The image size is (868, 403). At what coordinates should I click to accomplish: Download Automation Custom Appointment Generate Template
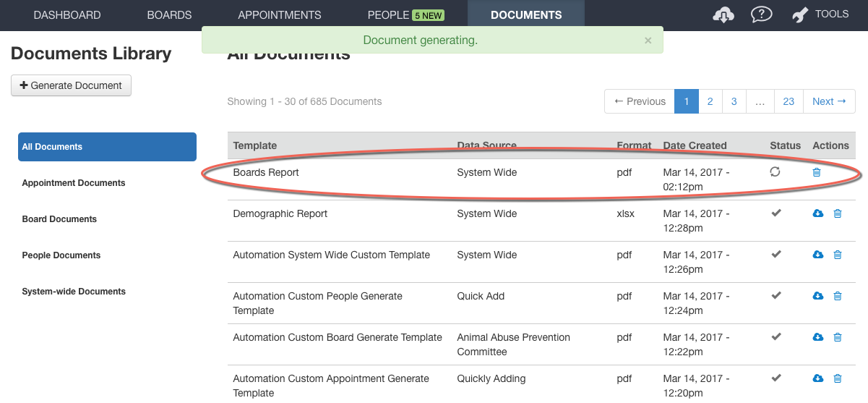pos(818,378)
